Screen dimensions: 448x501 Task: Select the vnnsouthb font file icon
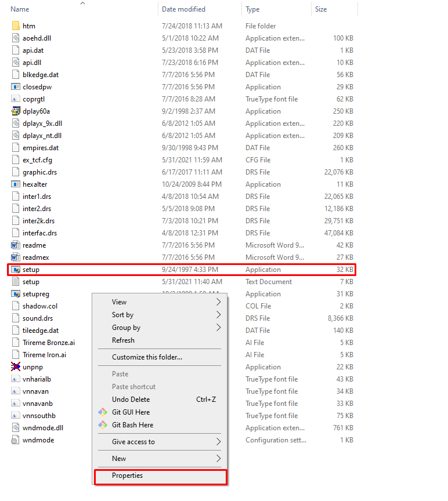[x=16, y=416]
